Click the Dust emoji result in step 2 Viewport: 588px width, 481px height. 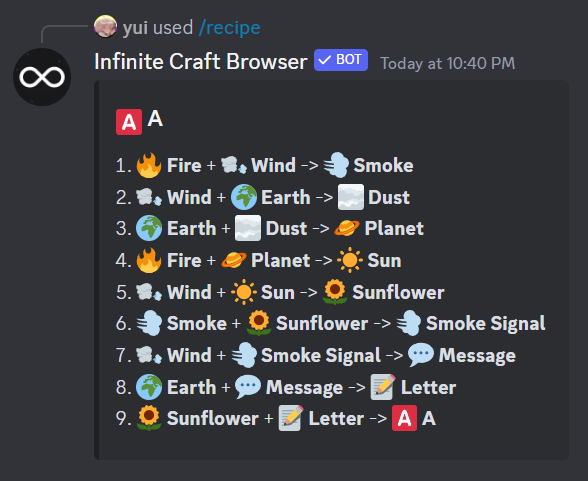coord(351,197)
